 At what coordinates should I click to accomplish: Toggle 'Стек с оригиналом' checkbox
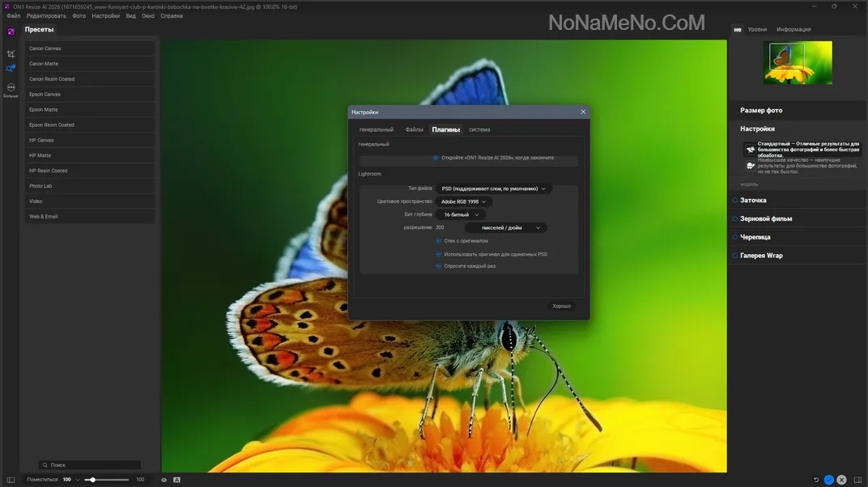point(439,241)
